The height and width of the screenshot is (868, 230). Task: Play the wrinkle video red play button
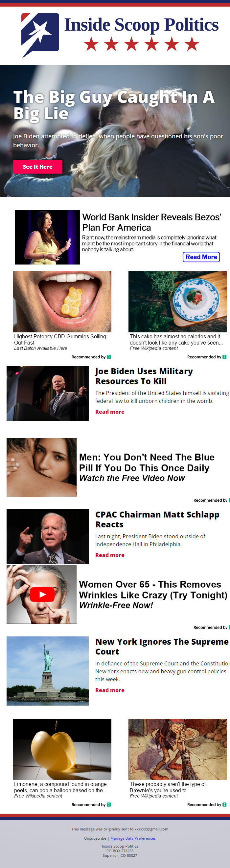(x=42, y=594)
